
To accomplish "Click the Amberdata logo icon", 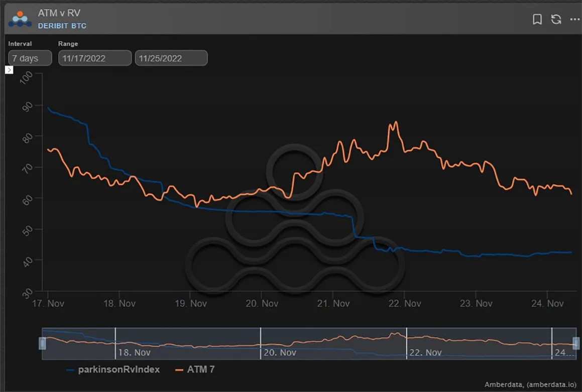I will [x=20, y=19].
